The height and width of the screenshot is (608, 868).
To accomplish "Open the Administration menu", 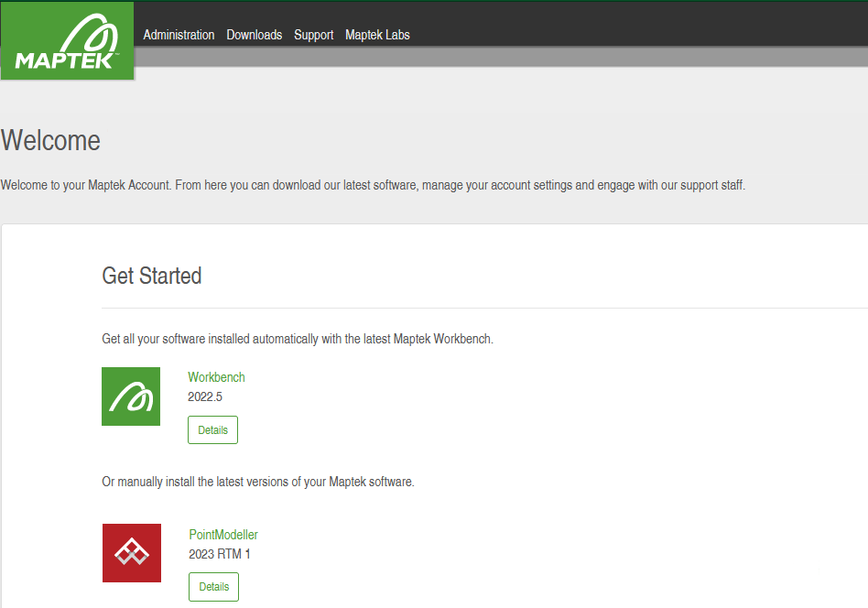I will [x=179, y=35].
